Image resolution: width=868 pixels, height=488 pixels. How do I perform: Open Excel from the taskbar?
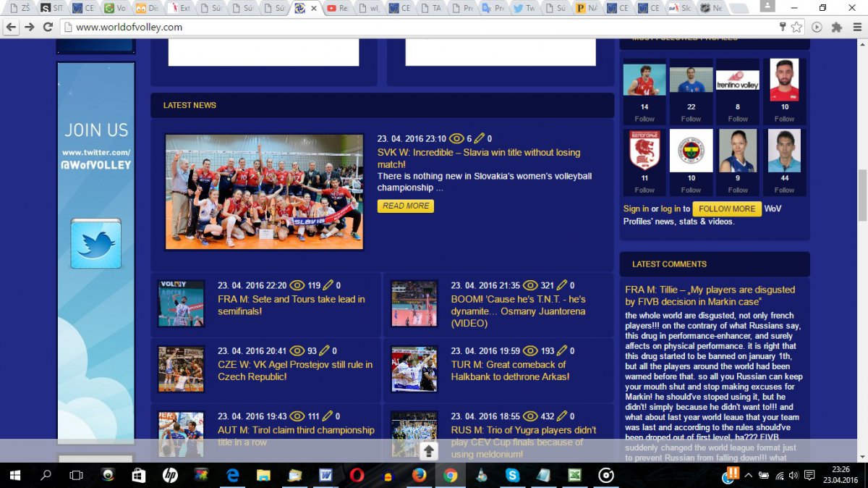tap(575, 475)
